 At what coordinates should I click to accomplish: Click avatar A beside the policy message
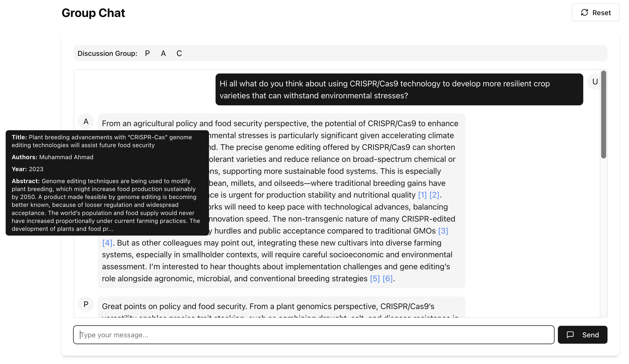coord(86,121)
